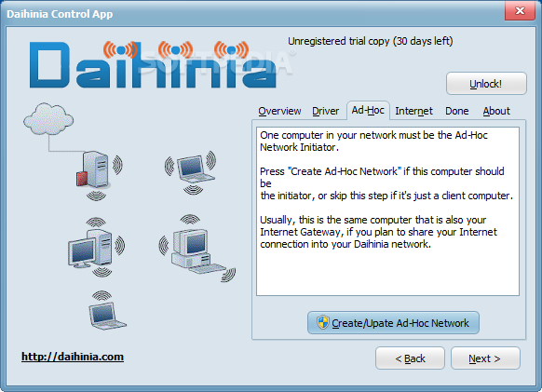Viewport: 542px width, 392px height.
Task: Click Create/Upate Ad-Hoc Network button
Action: [x=393, y=323]
